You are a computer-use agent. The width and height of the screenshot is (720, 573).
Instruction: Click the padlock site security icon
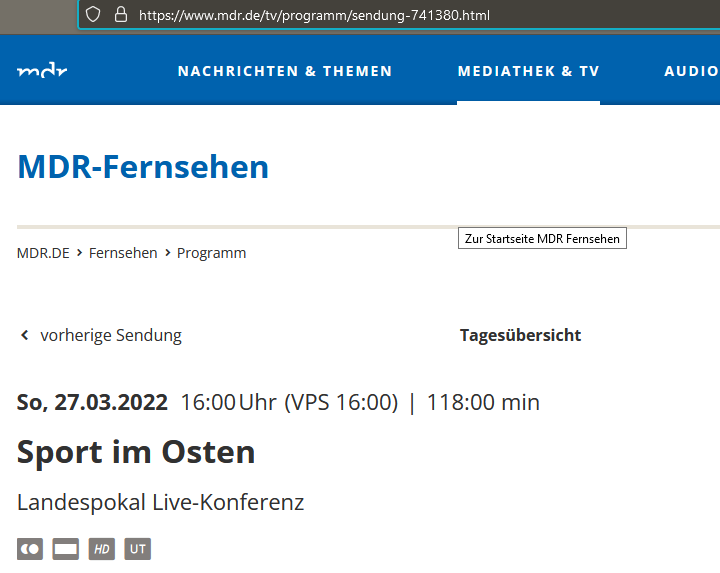coord(121,15)
